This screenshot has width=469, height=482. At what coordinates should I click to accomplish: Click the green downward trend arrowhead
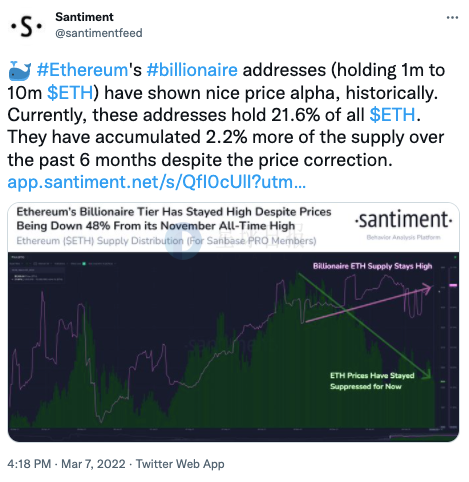click(x=427, y=373)
